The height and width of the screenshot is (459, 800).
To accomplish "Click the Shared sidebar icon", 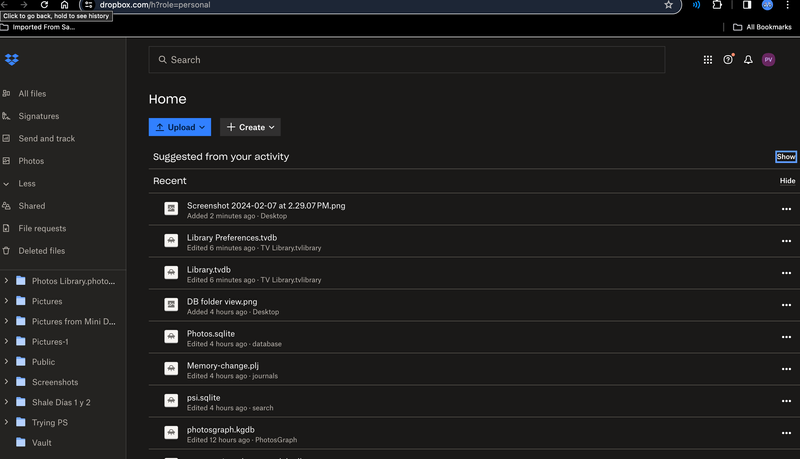I will [6, 206].
